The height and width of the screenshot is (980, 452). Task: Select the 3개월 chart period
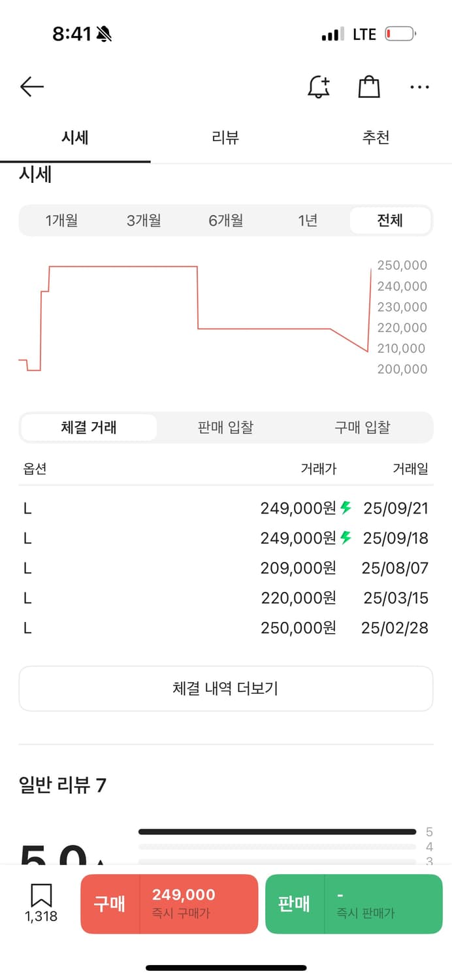[144, 221]
